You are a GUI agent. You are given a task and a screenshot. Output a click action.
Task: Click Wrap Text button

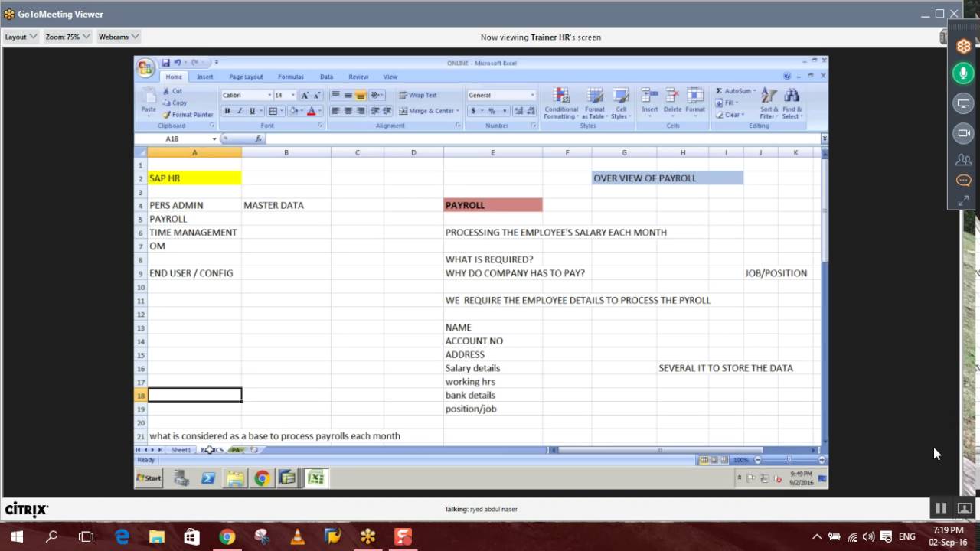coord(418,95)
